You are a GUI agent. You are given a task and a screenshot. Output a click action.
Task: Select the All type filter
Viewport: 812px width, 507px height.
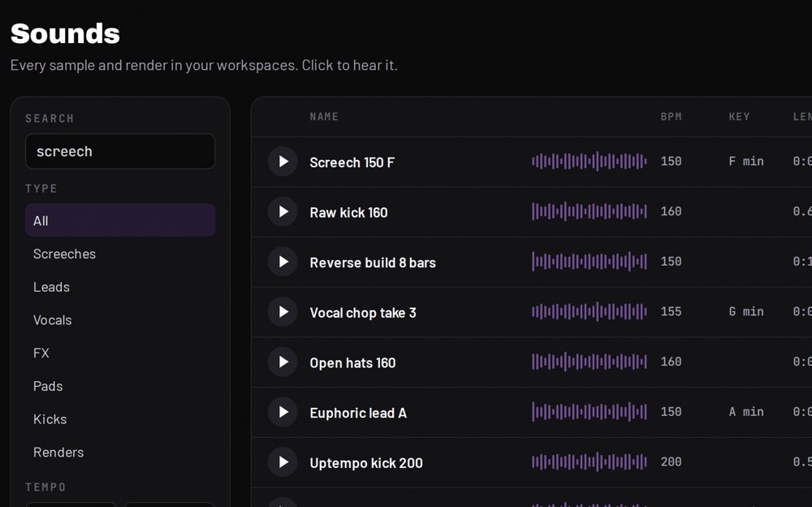click(x=120, y=220)
